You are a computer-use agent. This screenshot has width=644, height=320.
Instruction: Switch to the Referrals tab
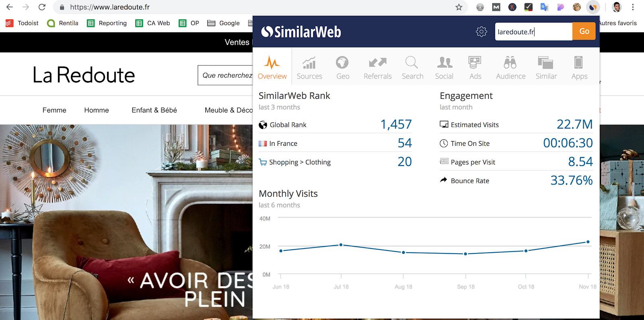pos(378,68)
